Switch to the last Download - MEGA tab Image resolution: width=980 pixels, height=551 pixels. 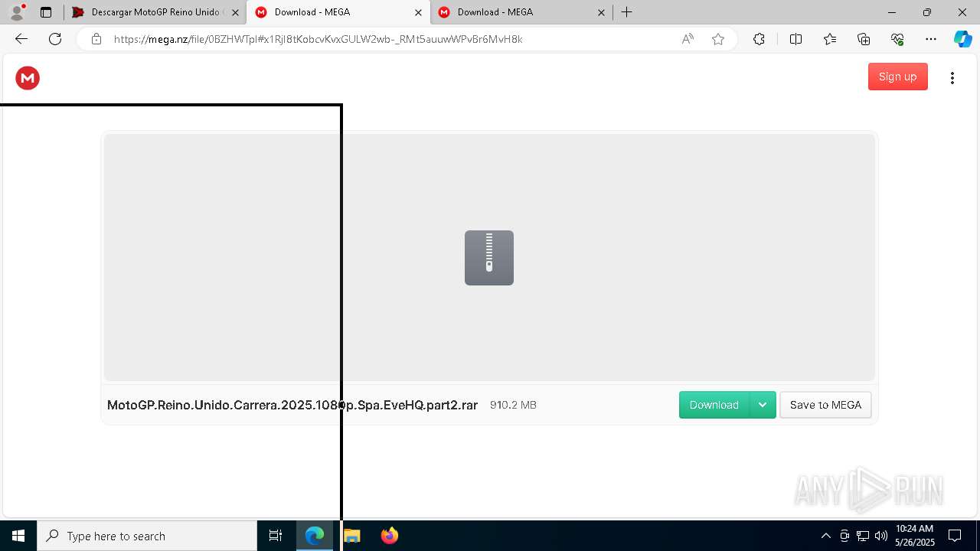coord(521,12)
